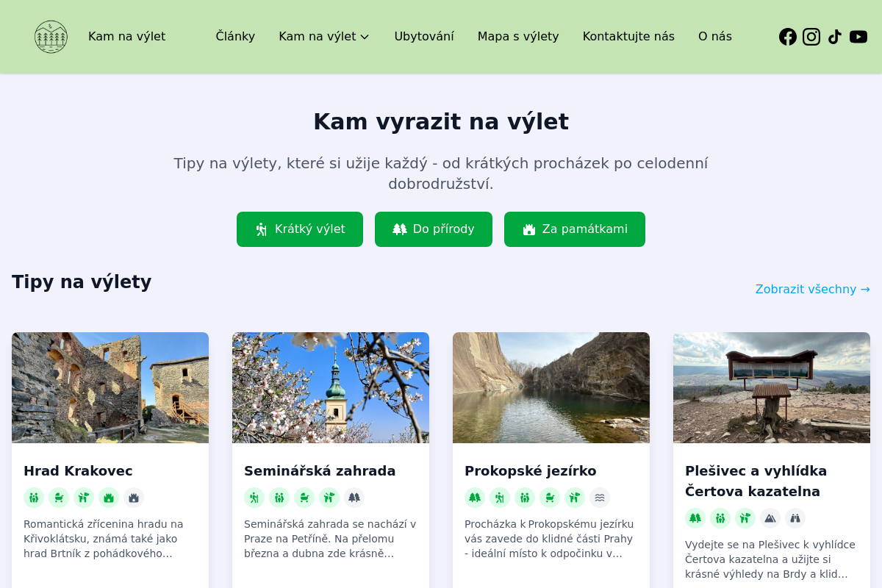The image size is (882, 588).
Task: Click the TikTok icon in the header
Action: (x=835, y=36)
